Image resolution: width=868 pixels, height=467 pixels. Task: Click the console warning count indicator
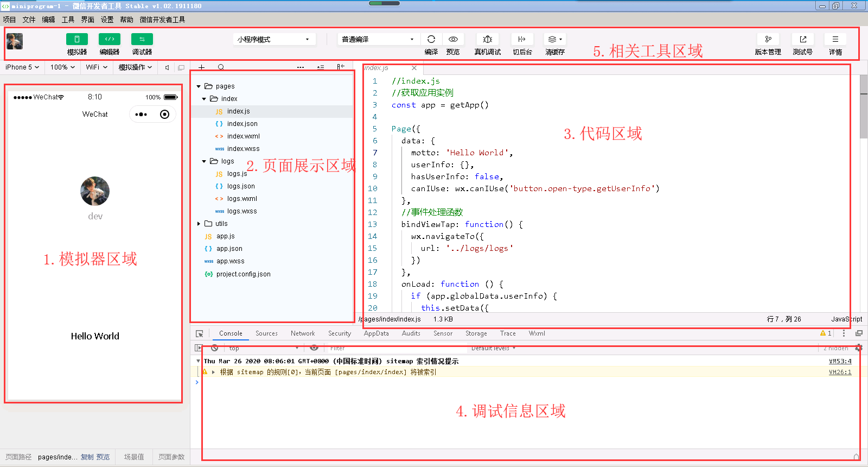(826, 333)
